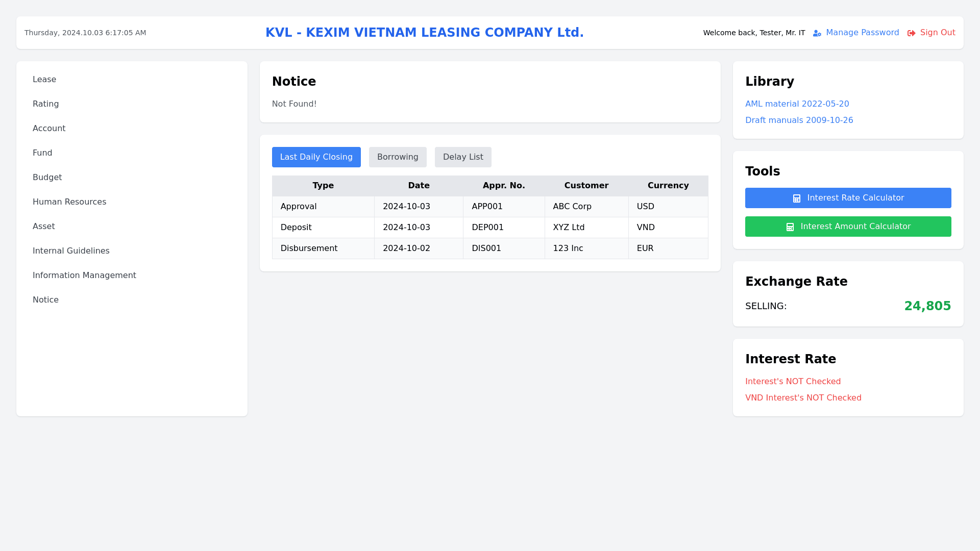Click calculator icon on Interest Amount Calculator
Screen dimensions: 980x551
790,227
